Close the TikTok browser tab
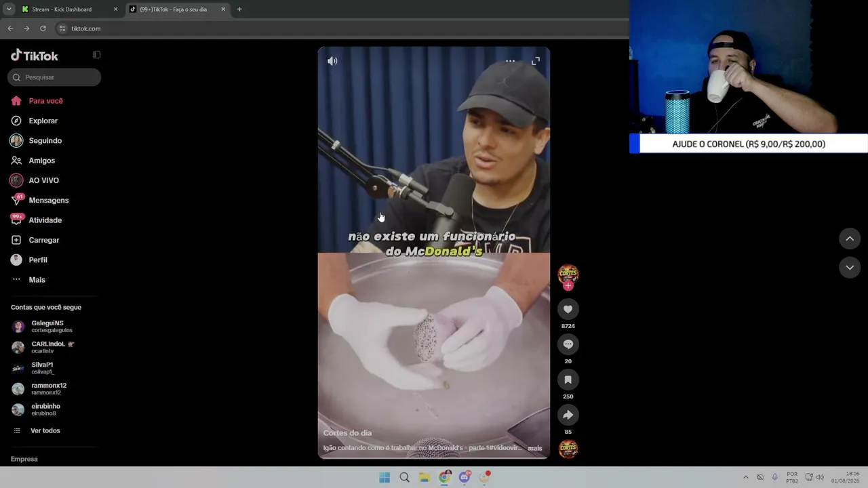The height and width of the screenshot is (488, 868). click(224, 9)
